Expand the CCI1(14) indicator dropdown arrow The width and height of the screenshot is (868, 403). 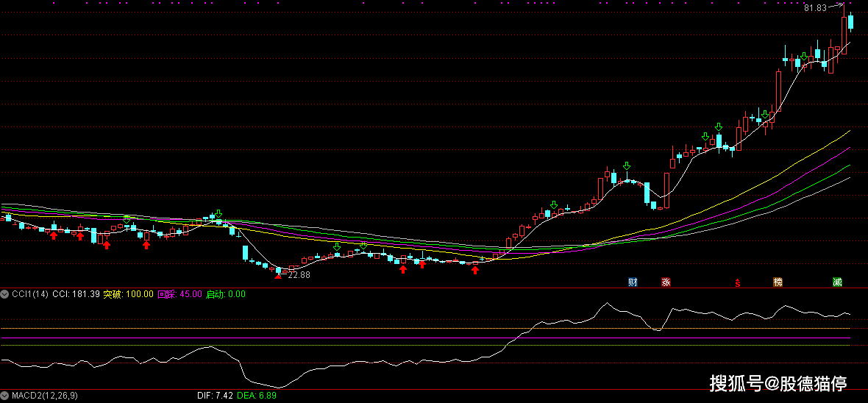(x=5, y=294)
